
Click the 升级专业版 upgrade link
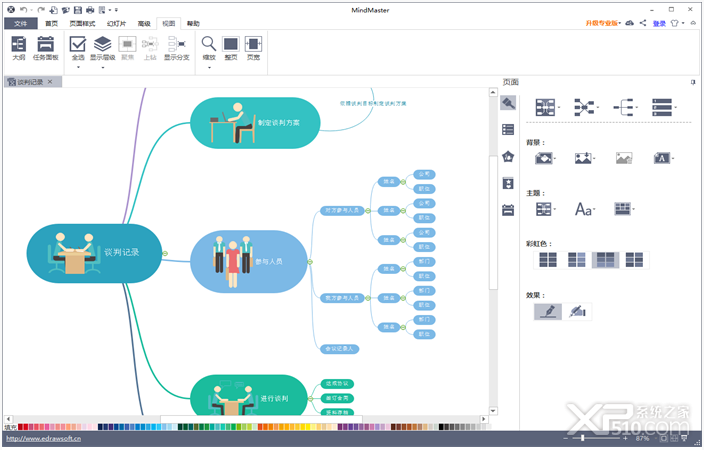point(602,23)
